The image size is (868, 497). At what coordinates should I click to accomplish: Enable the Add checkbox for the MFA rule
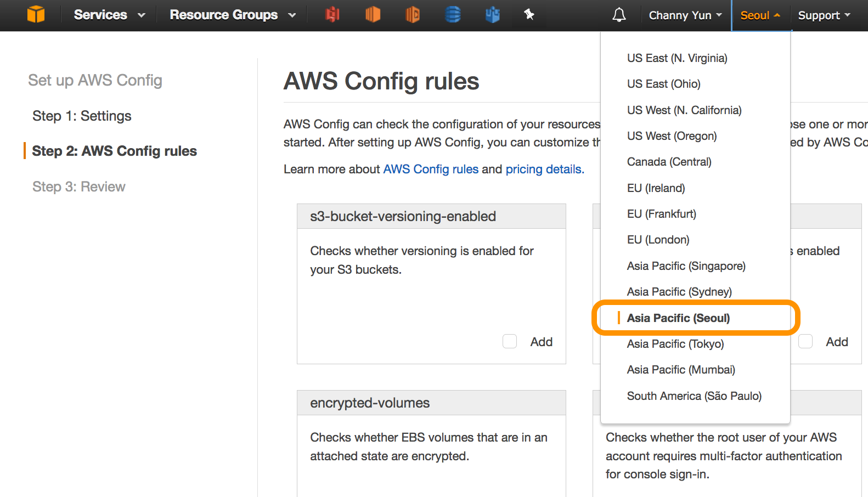pyautogui.click(x=805, y=341)
